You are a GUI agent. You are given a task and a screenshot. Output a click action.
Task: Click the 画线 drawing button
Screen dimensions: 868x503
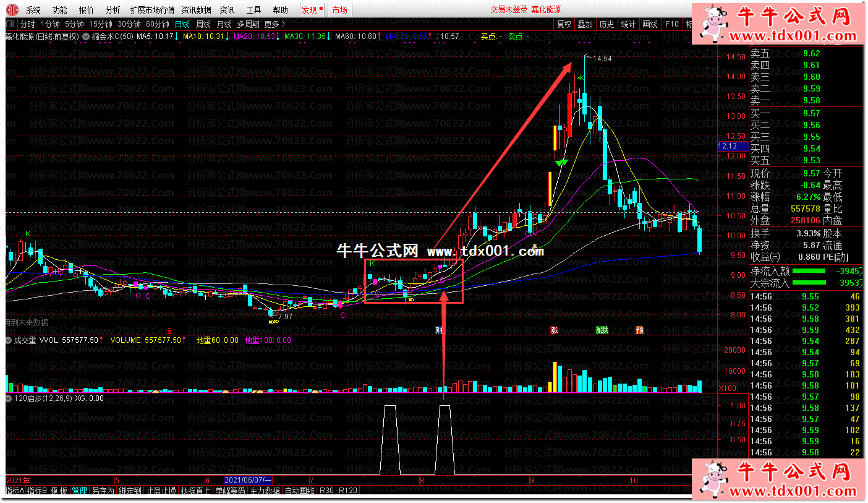(x=650, y=25)
